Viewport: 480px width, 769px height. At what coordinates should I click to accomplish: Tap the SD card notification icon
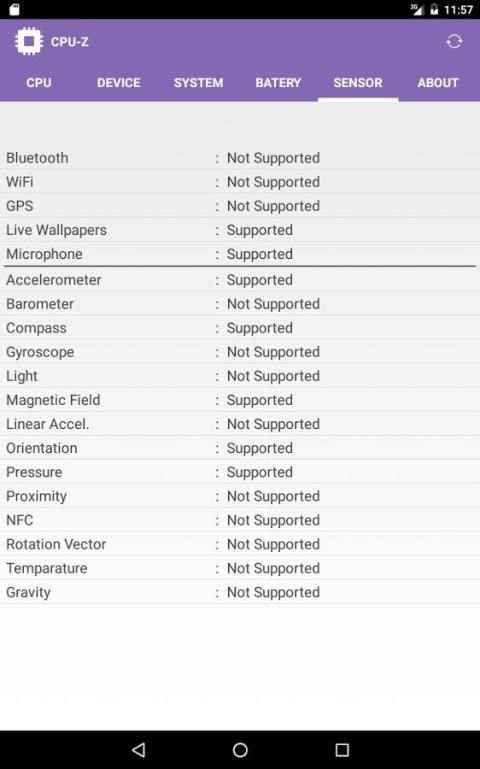(14, 9)
